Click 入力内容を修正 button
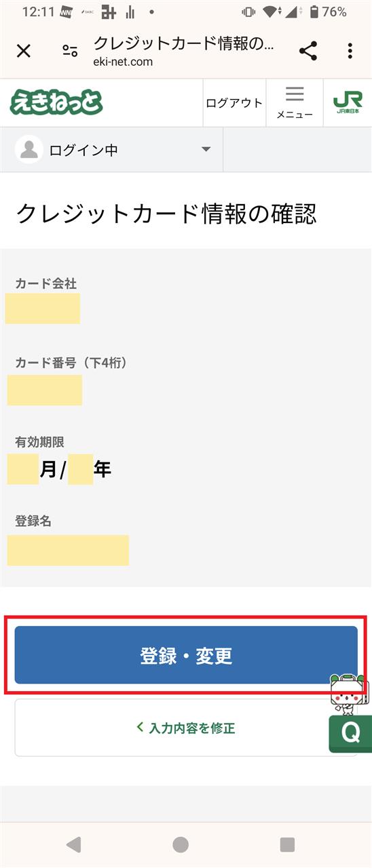This screenshot has width=372, height=868. coord(186,728)
